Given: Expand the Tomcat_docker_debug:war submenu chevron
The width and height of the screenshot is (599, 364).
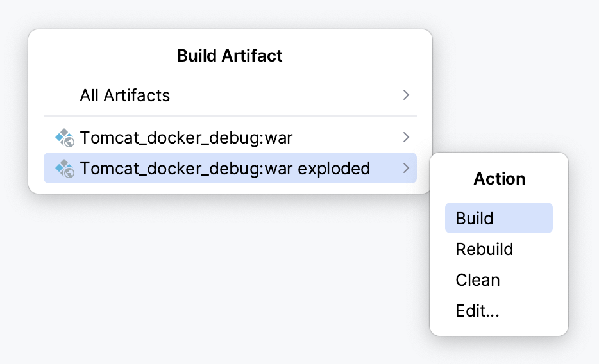Looking at the screenshot, I should 405,137.
